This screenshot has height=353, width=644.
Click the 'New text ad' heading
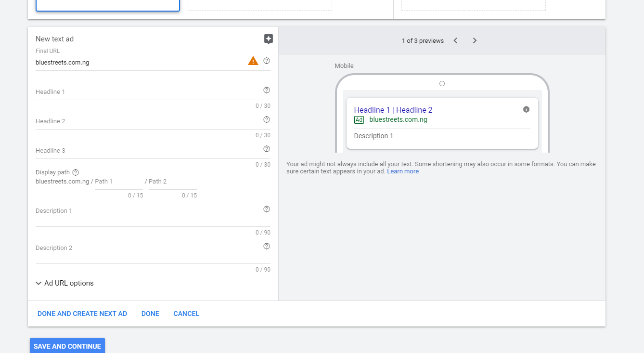click(54, 39)
